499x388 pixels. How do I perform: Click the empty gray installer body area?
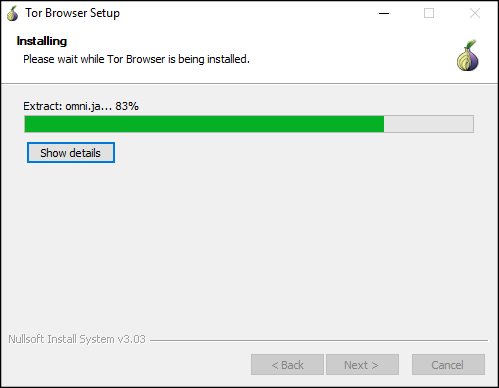pos(249,247)
